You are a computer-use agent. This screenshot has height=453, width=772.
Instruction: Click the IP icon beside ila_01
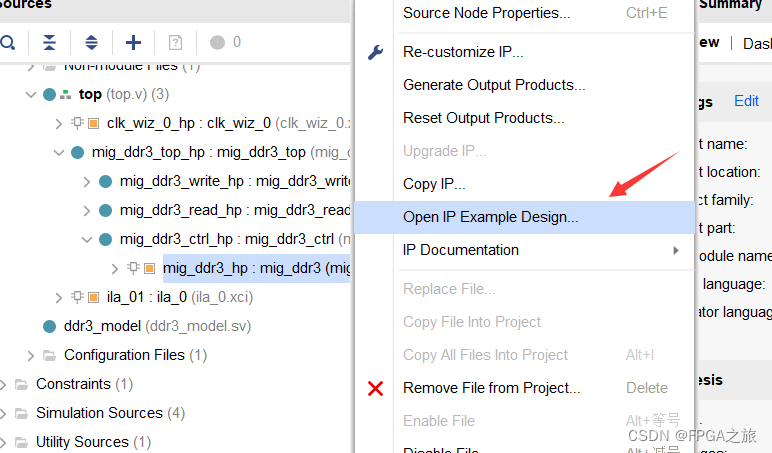(x=94, y=297)
